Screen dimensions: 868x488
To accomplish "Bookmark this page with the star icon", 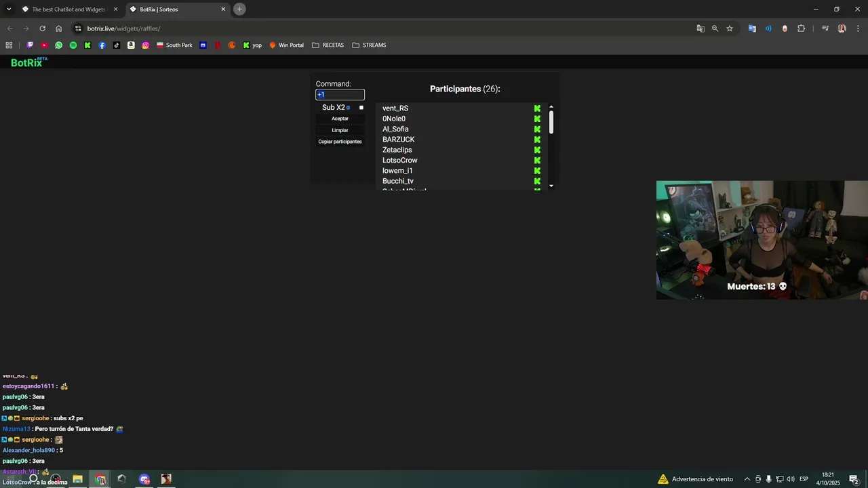I will [x=730, y=28].
